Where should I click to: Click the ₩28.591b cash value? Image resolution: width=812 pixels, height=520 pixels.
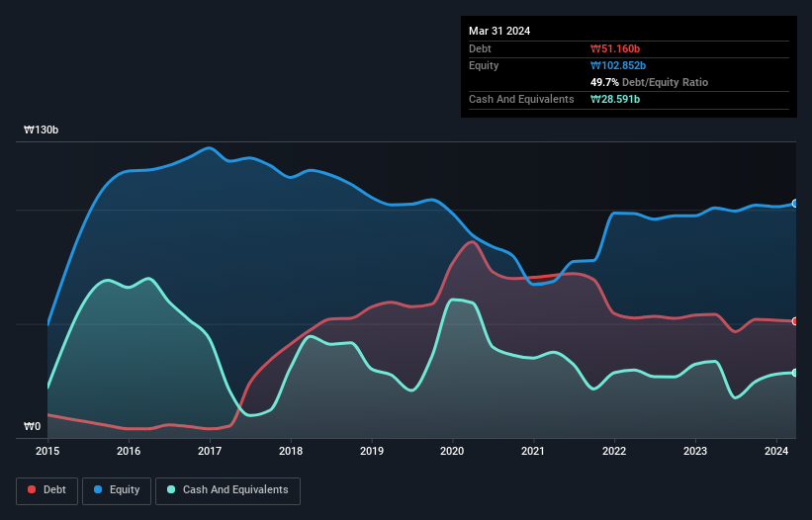coord(615,99)
